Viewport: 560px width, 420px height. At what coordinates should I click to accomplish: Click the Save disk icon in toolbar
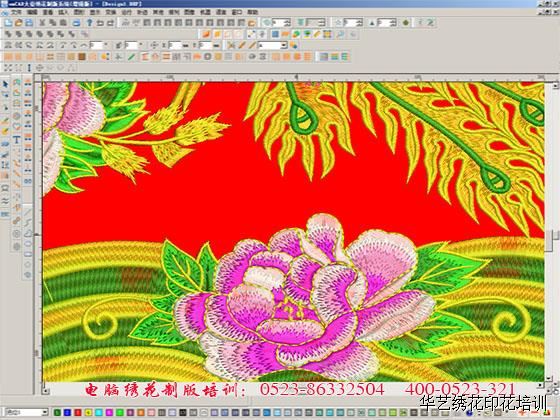click(29, 23)
